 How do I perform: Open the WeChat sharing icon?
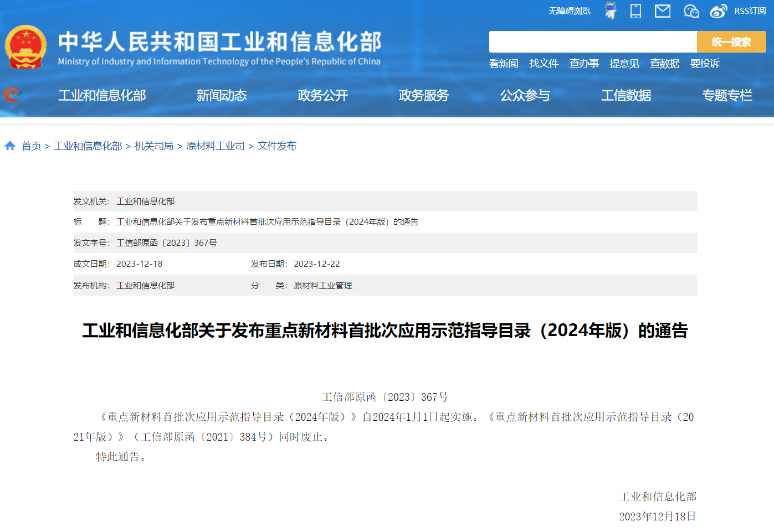click(691, 11)
